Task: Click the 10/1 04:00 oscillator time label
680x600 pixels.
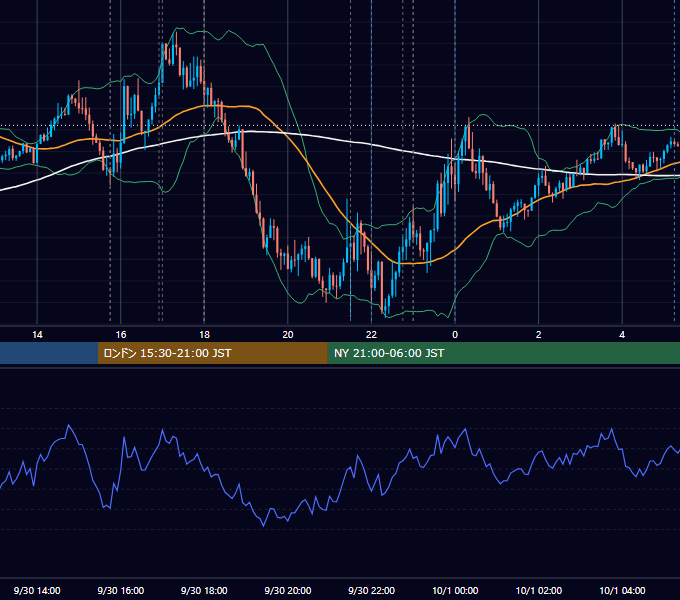Action: pyautogui.click(x=622, y=590)
